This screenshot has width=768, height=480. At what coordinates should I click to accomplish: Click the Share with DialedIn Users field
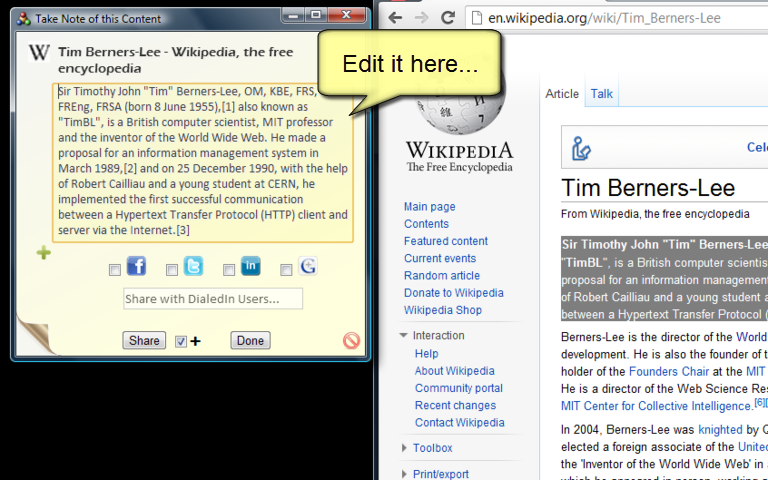(213, 299)
